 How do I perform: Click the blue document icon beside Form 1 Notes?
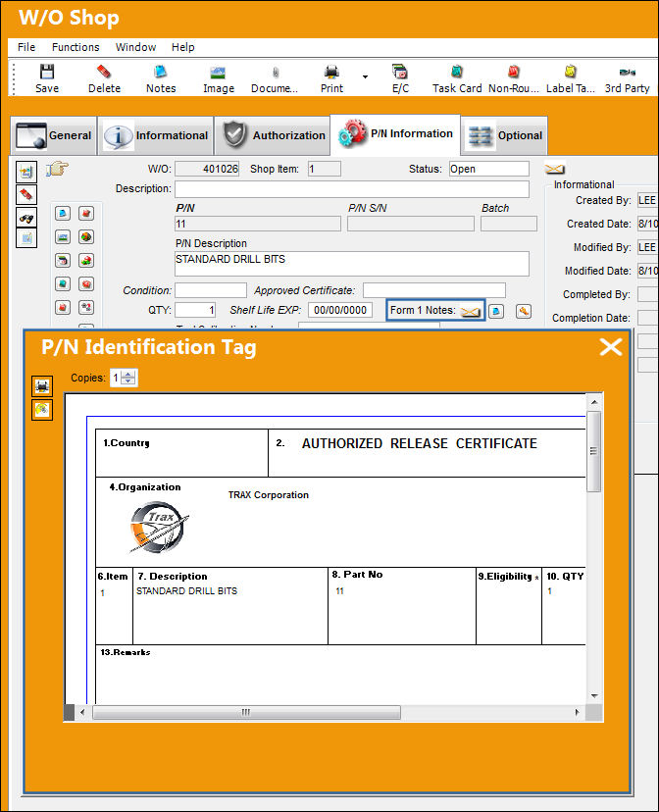coord(496,311)
